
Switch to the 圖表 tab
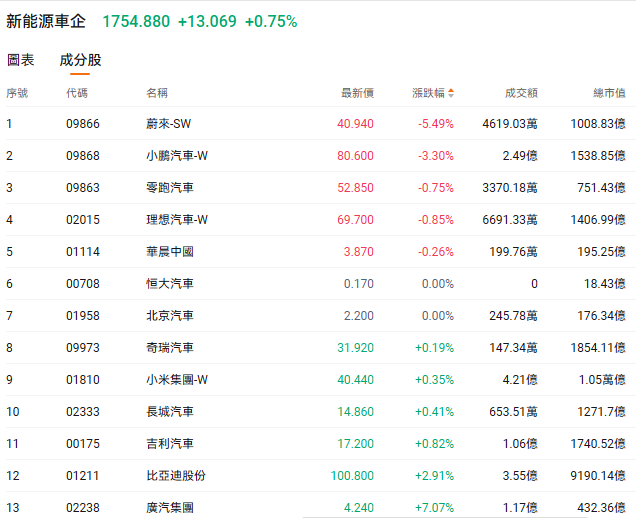click(20, 60)
